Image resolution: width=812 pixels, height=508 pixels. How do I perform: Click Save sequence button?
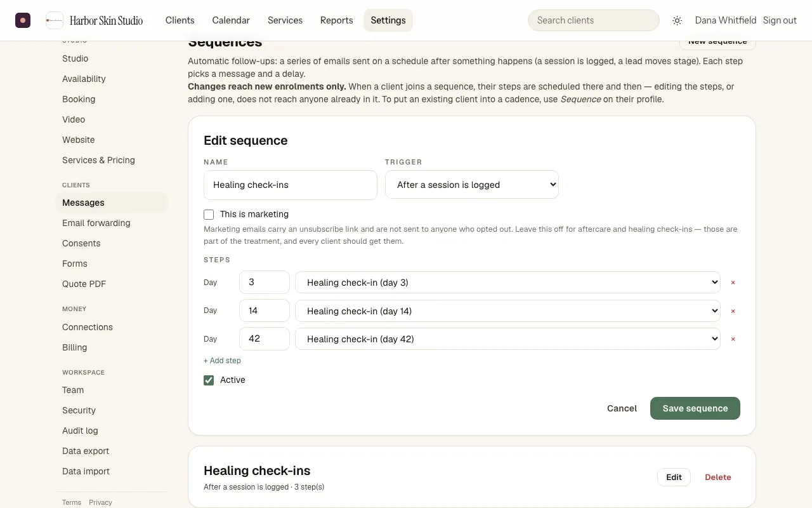point(695,408)
